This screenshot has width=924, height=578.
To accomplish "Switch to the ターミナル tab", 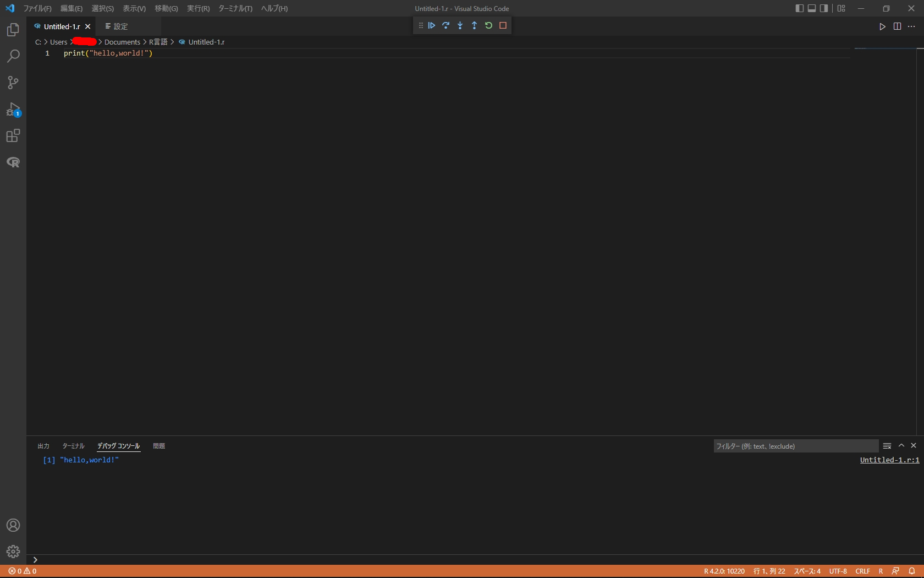I will click(x=73, y=446).
